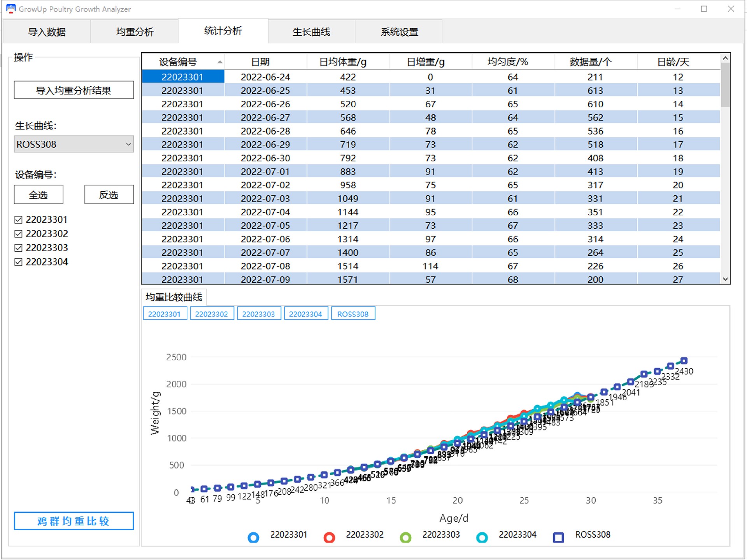Open the ROSS308 growth curve dropdown
The image size is (747, 560).
pyautogui.click(x=74, y=144)
